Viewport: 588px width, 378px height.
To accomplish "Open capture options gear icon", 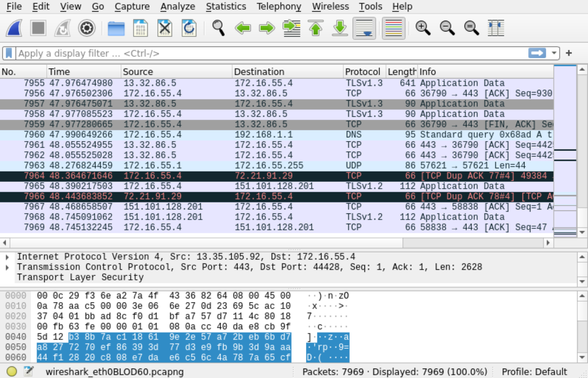I will (86, 27).
